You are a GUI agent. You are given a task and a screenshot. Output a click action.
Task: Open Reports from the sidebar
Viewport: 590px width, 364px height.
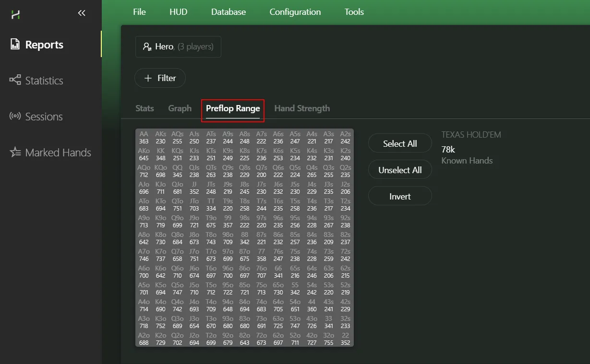click(44, 45)
